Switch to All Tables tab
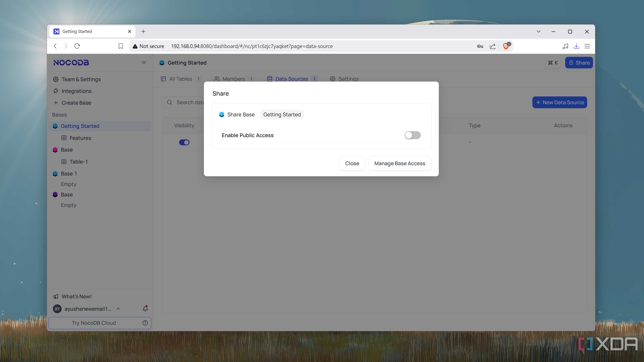The width and height of the screenshot is (644, 362). (180, 79)
